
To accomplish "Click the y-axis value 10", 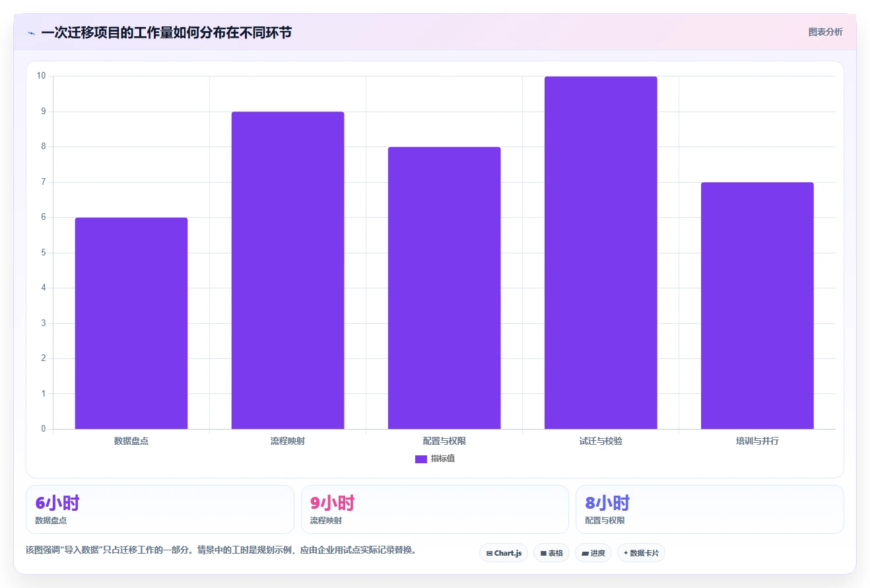I will [x=41, y=76].
